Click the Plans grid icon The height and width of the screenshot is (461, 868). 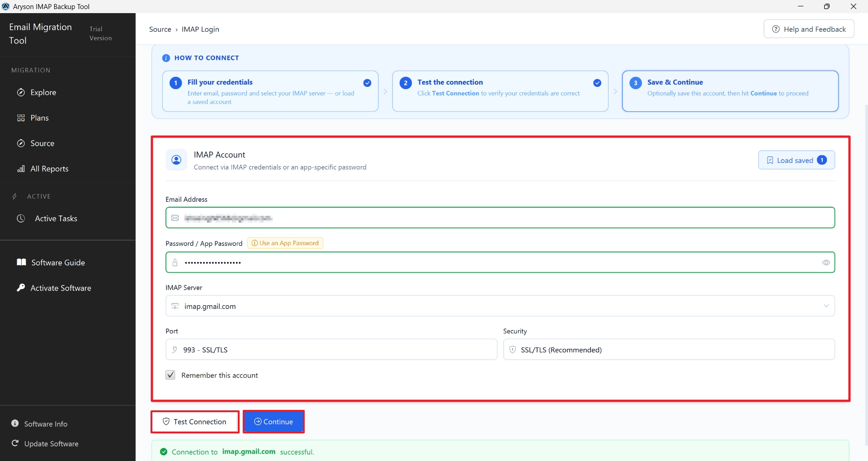pyautogui.click(x=21, y=118)
